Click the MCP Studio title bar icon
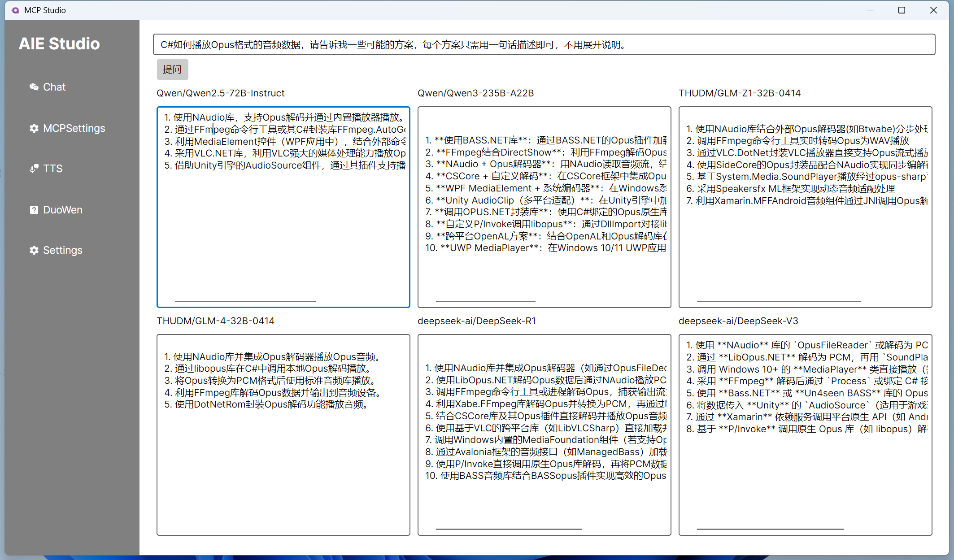The height and width of the screenshot is (560, 954). pyautogui.click(x=15, y=10)
